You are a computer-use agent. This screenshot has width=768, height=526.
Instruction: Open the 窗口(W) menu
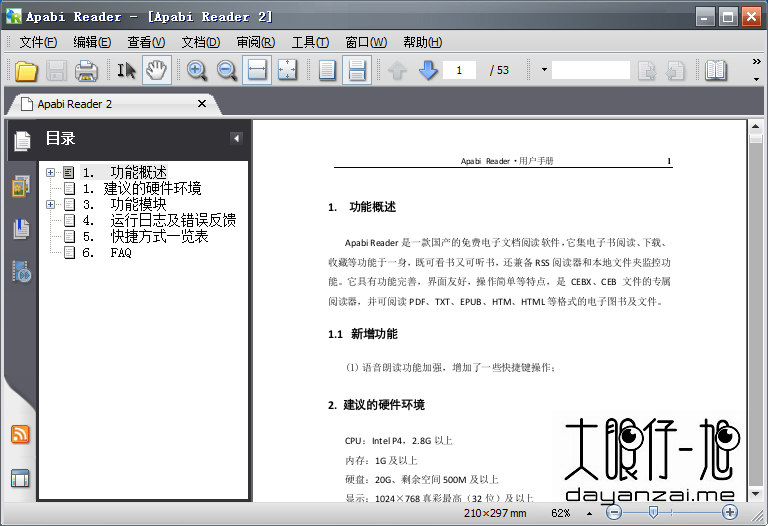coord(366,43)
